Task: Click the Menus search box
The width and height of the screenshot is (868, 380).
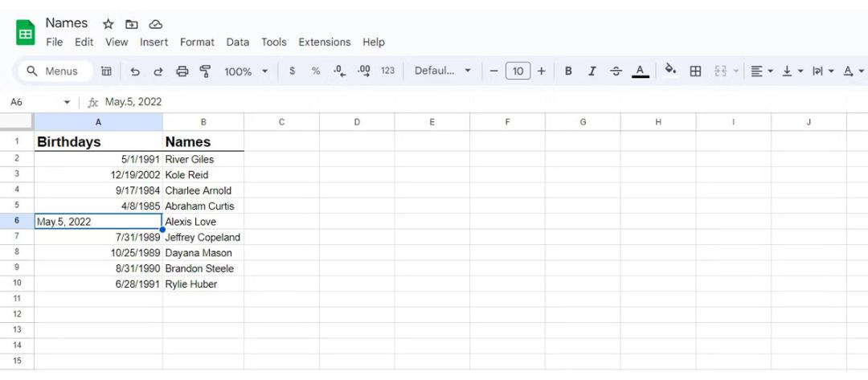Action: (55, 71)
